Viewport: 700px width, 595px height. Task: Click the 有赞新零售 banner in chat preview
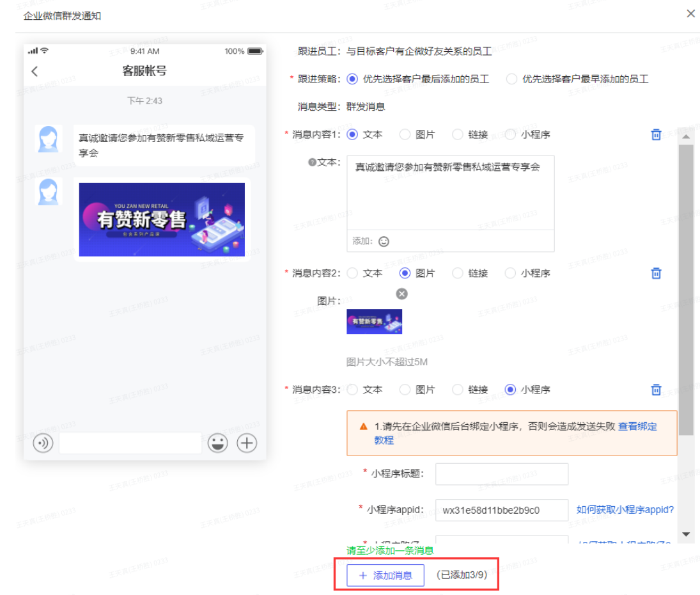coord(162,219)
